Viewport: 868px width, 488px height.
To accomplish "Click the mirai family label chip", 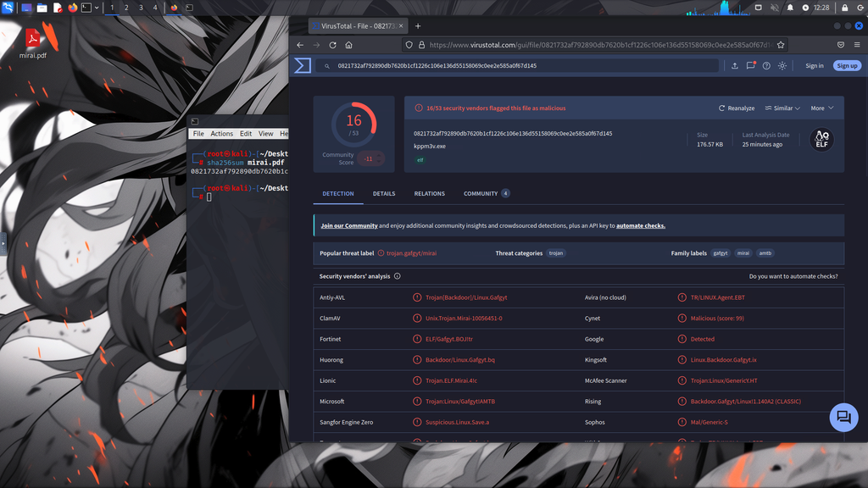I will coord(743,253).
